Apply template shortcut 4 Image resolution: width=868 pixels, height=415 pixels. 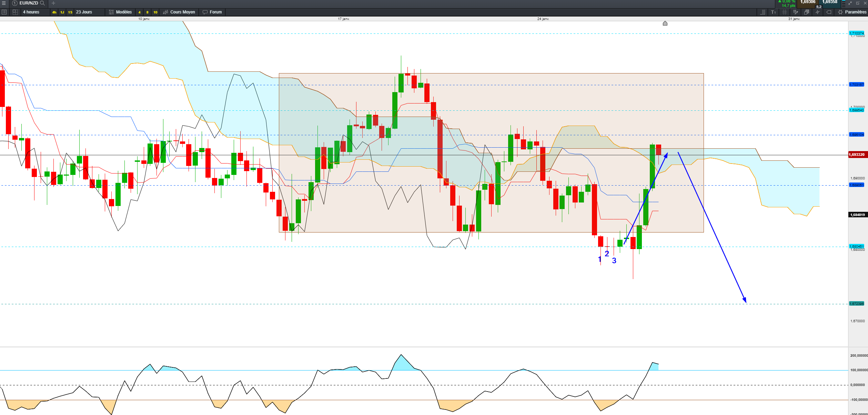(140, 12)
